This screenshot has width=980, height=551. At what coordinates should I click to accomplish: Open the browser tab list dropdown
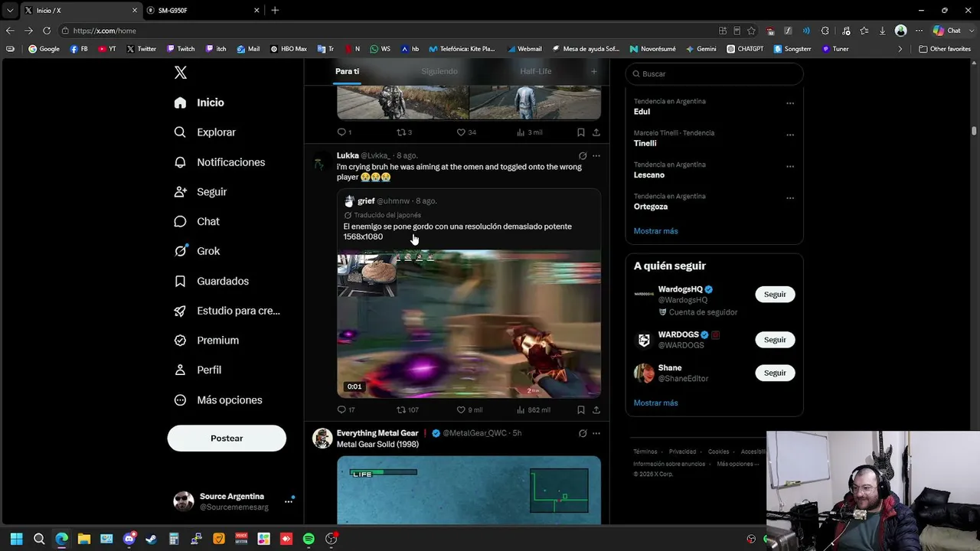(10, 11)
